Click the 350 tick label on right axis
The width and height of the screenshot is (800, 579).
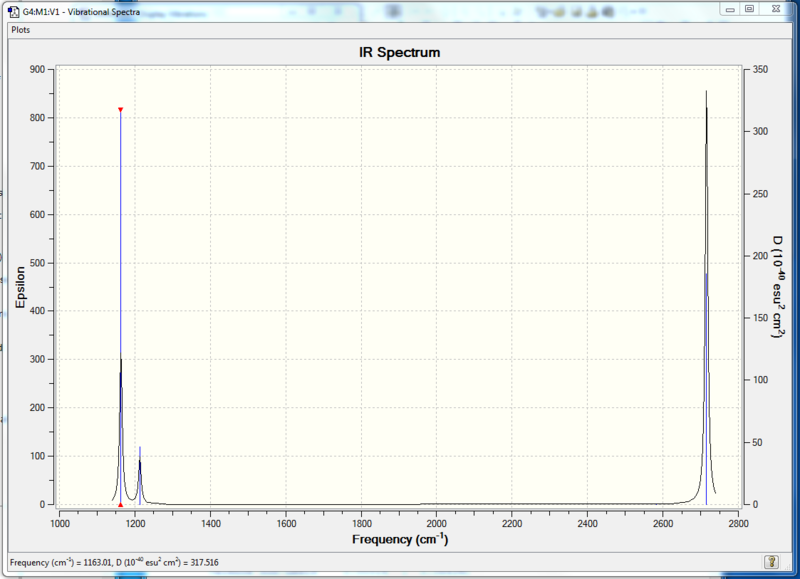(760, 69)
